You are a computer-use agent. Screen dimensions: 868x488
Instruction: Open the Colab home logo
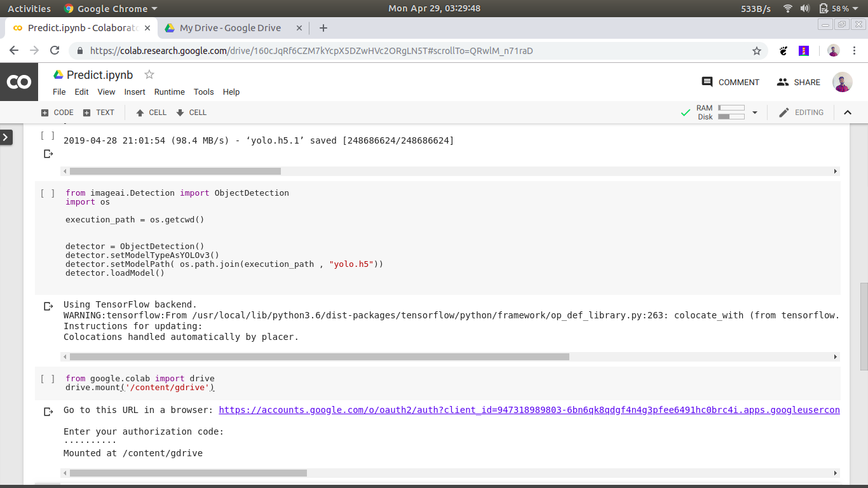coord(18,82)
